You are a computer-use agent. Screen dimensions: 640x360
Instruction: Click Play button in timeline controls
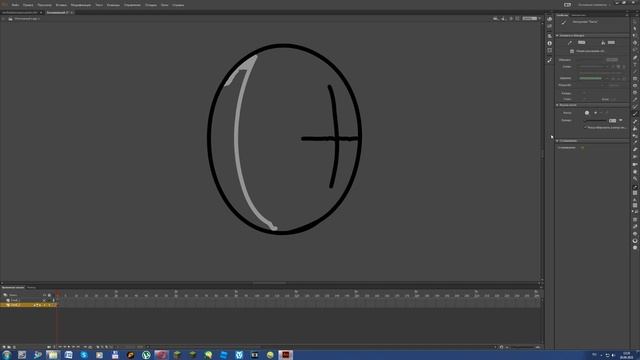(69, 347)
